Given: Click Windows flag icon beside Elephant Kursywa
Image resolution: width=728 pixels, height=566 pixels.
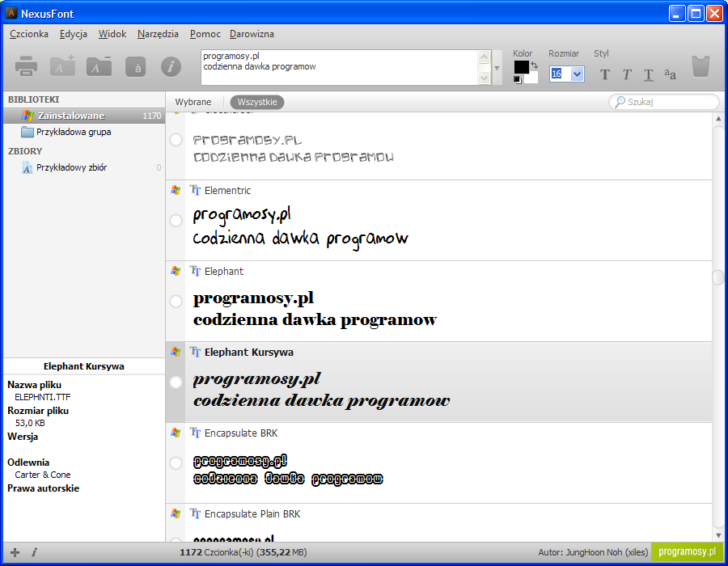Looking at the screenshot, I should (176, 352).
